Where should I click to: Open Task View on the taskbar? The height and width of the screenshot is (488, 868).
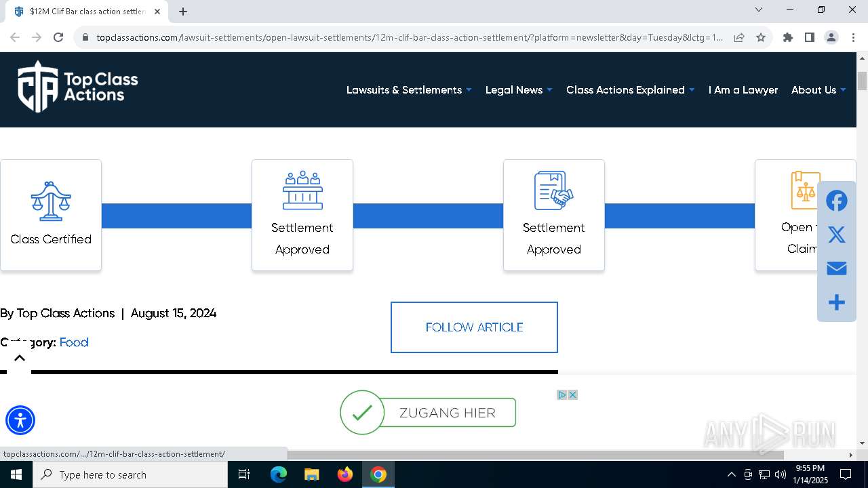[244, 474]
